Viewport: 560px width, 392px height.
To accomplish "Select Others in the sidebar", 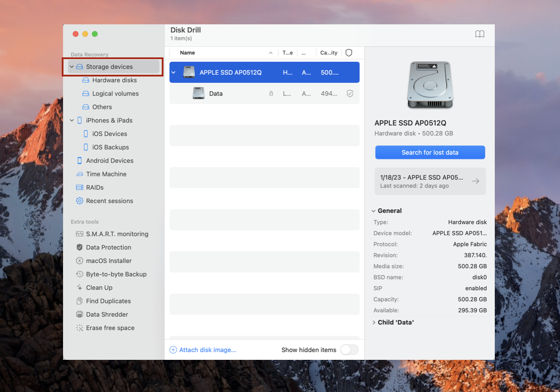I will (102, 107).
